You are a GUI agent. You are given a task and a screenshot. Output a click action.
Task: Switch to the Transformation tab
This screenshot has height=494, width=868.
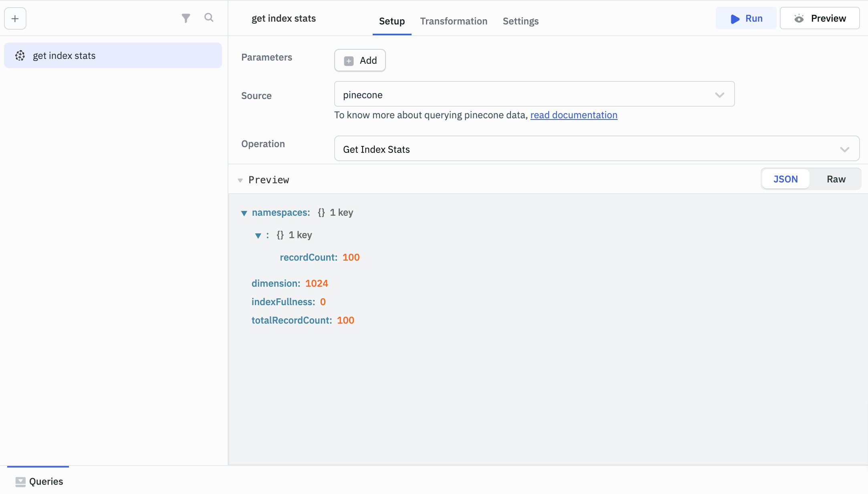pos(454,21)
